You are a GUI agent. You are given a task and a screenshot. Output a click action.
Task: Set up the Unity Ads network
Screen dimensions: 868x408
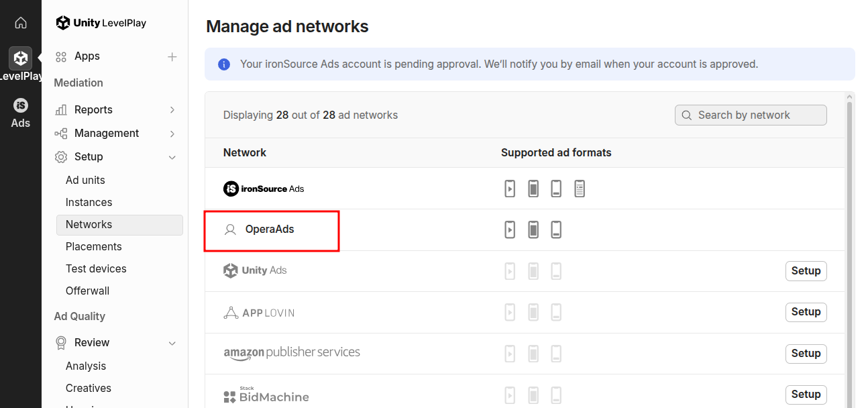tap(806, 271)
